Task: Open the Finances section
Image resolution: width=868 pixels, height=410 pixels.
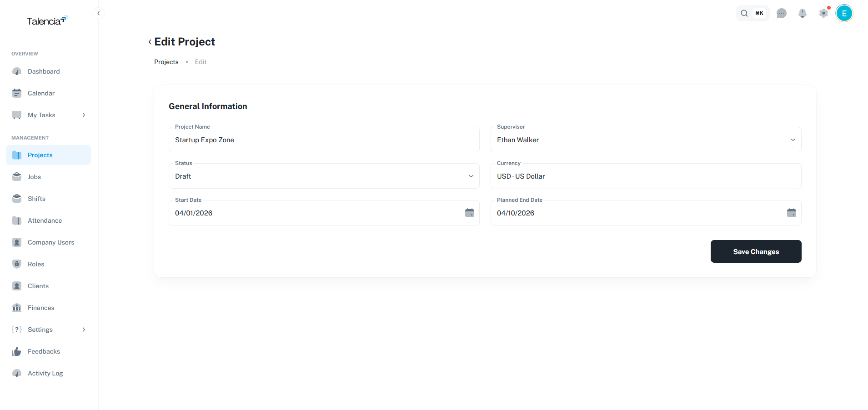Action: tap(41, 308)
